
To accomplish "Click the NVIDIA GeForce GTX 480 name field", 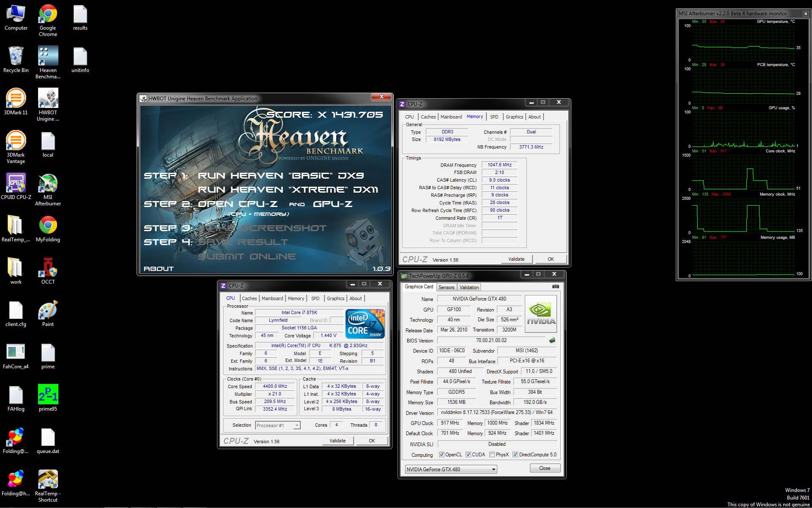I will [x=479, y=299].
